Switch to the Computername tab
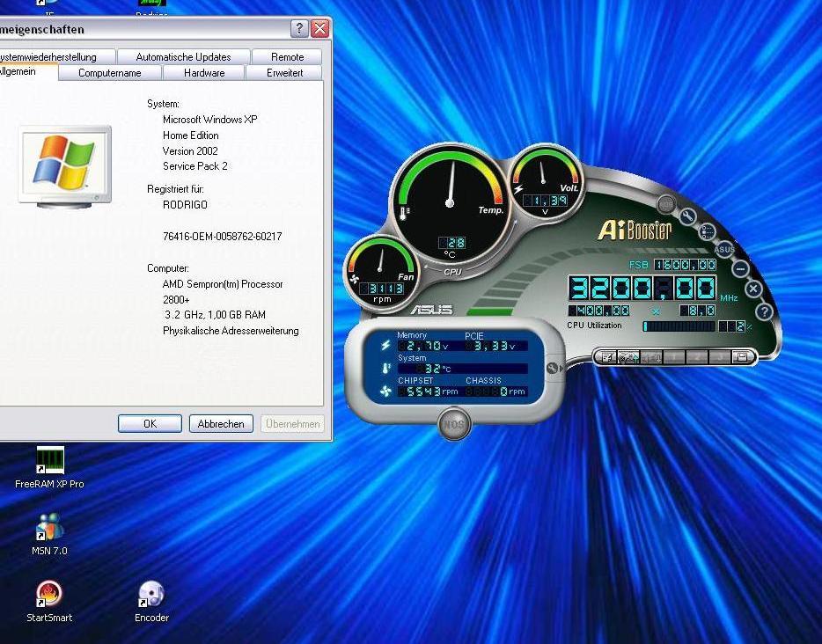822x644 pixels. click(x=109, y=73)
